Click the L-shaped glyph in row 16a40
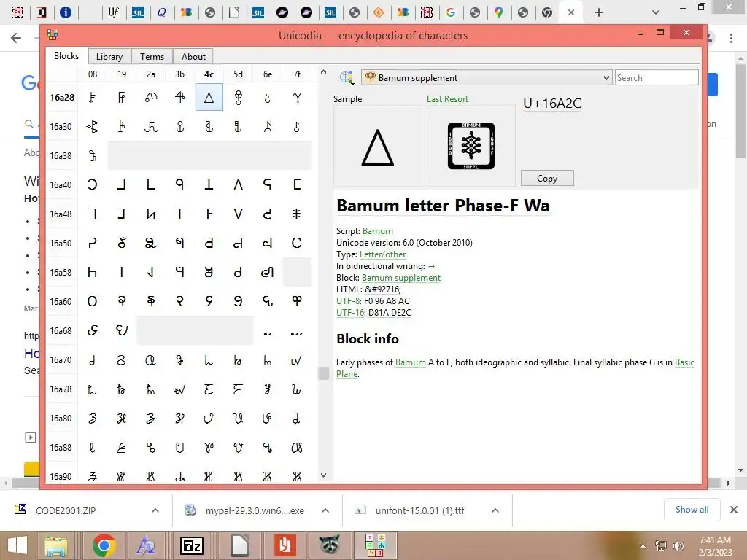The image size is (747, 560). coord(150,184)
